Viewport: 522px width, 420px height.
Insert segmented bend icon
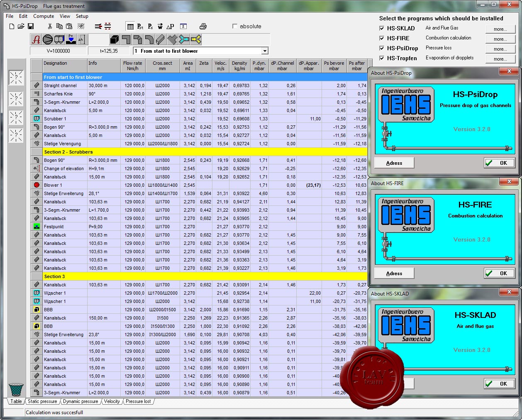click(x=138, y=39)
